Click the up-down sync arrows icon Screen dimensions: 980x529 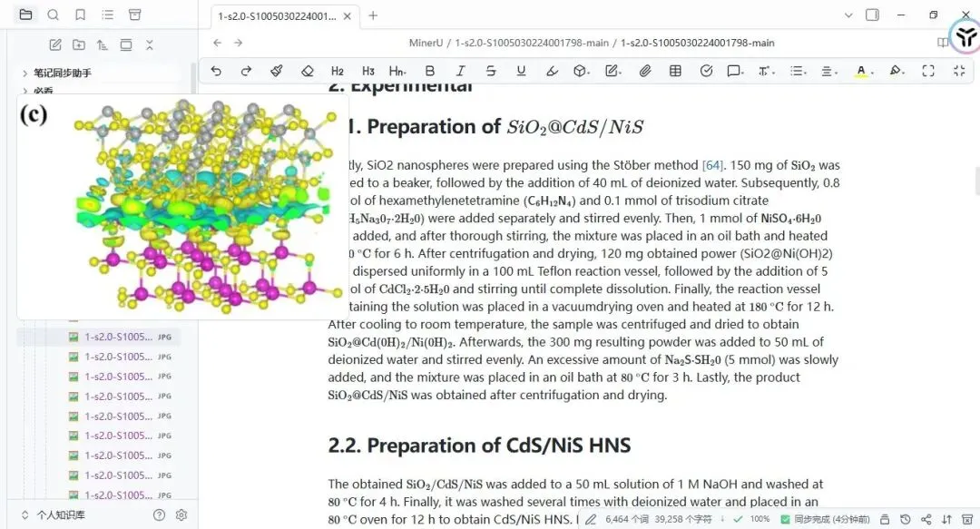tap(946, 519)
